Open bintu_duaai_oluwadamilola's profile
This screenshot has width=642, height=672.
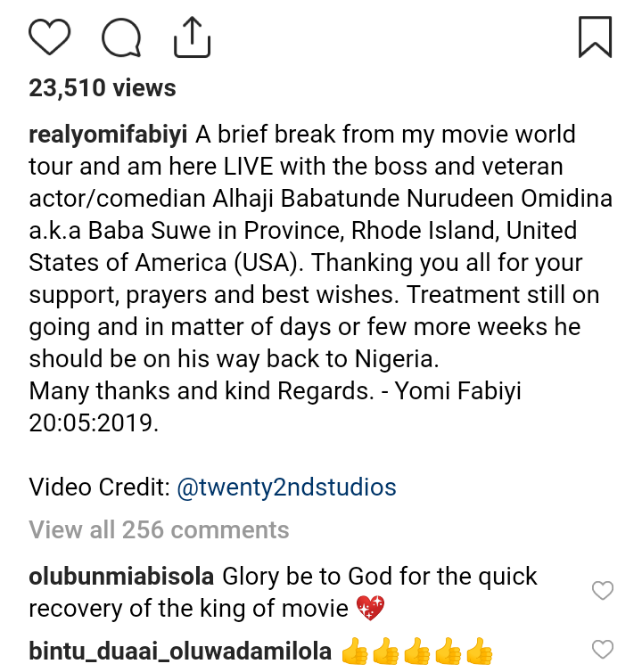pyautogui.click(x=179, y=652)
